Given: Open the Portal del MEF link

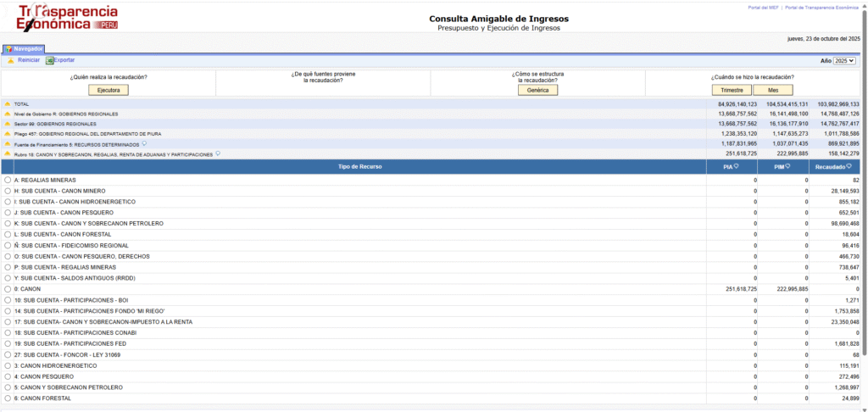Looking at the screenshot, I should pos(763,8).
